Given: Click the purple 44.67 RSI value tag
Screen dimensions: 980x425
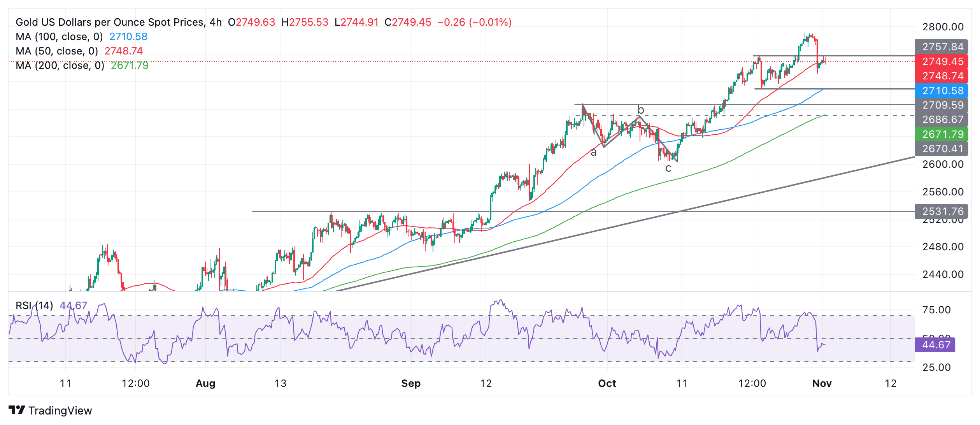Looking at the screenshot, I should pyautogui.click(x=936, y=345).
